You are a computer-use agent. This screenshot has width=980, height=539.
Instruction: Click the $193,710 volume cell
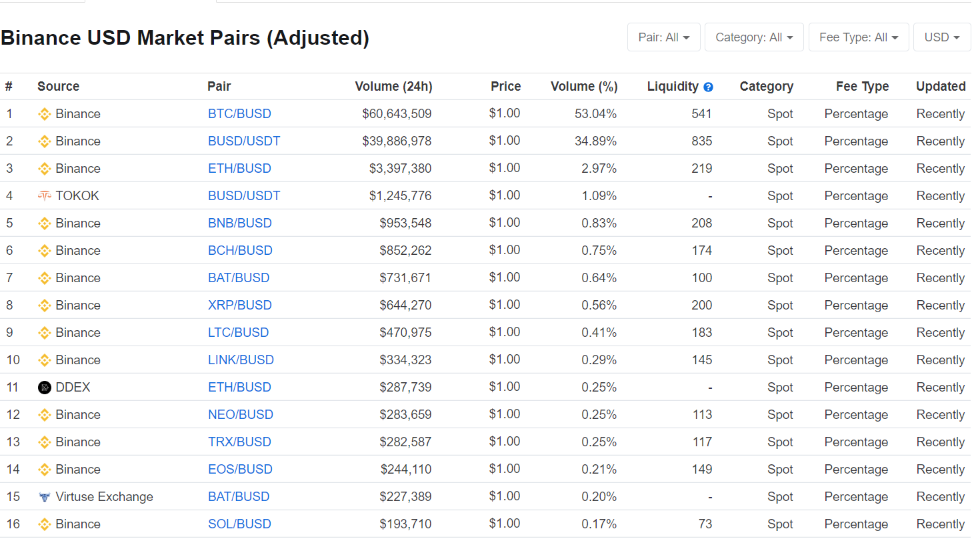(x=405, y=524)
